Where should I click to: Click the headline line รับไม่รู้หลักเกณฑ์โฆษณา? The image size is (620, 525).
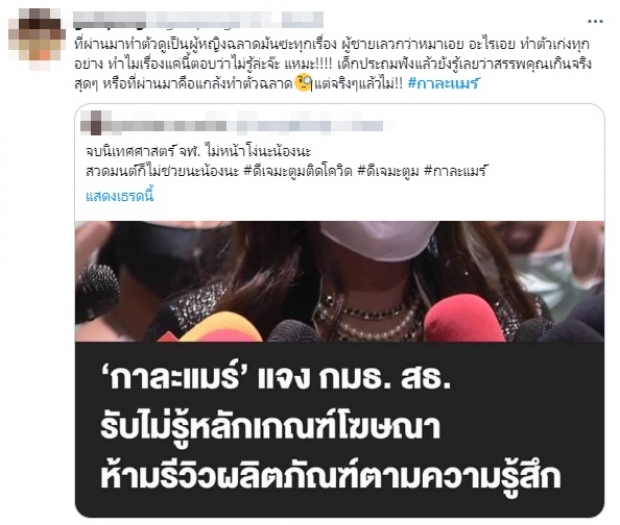270,428
